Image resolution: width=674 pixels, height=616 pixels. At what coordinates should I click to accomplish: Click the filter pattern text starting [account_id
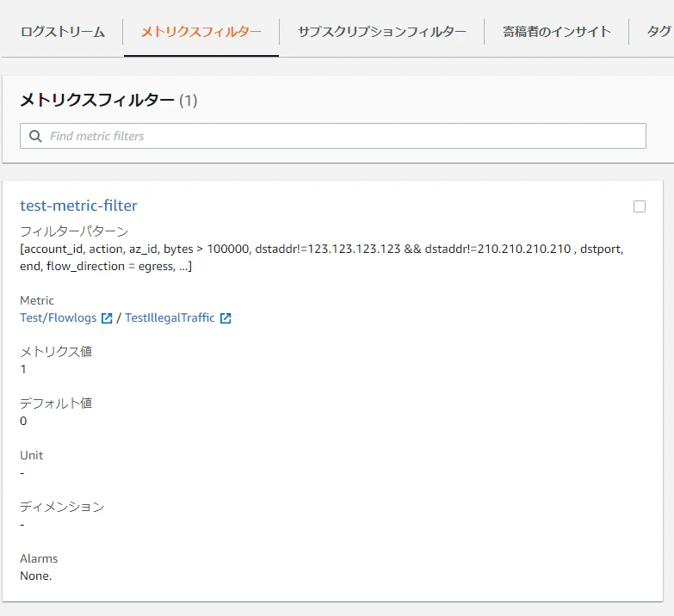point(322,258)
